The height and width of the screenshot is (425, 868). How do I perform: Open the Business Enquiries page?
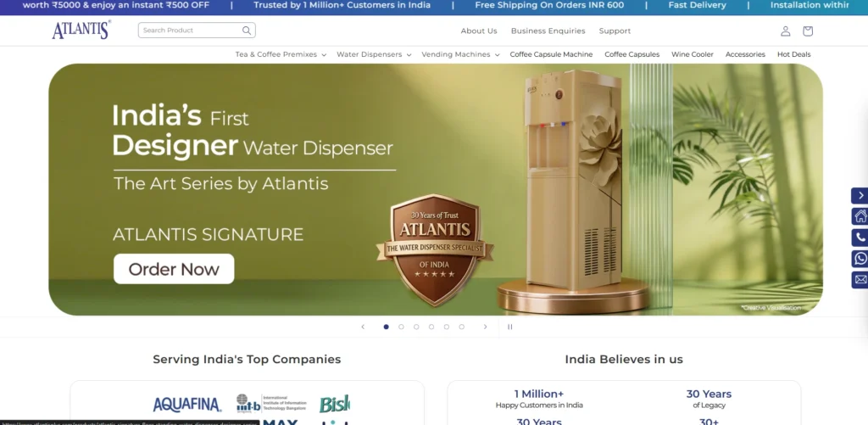click(x=548, y=31)
